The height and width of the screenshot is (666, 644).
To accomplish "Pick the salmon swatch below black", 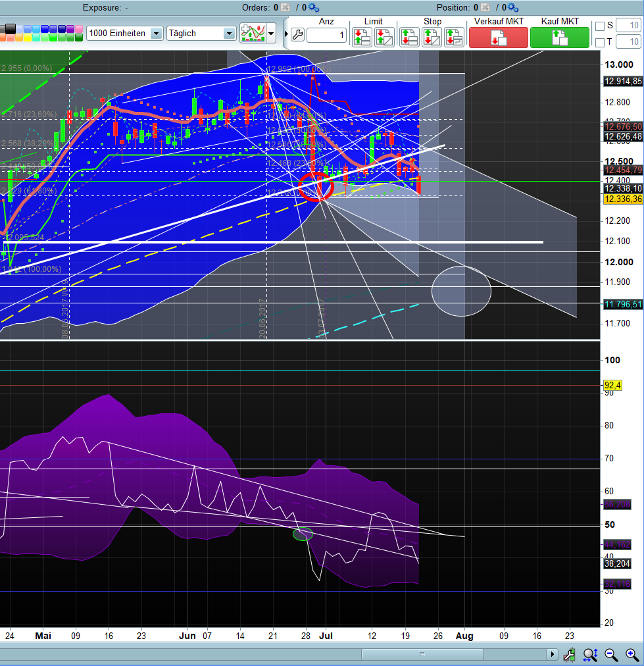I will tap(10, 38).
